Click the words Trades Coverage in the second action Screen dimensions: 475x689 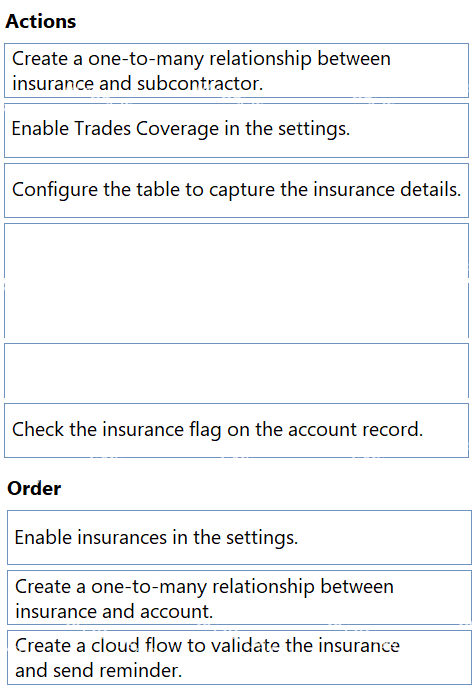(x=147, y=129)
